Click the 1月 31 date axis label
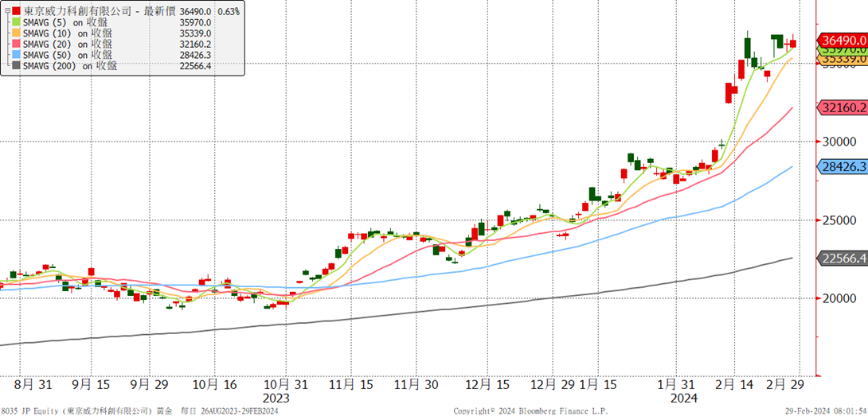 tap(678, 385)
